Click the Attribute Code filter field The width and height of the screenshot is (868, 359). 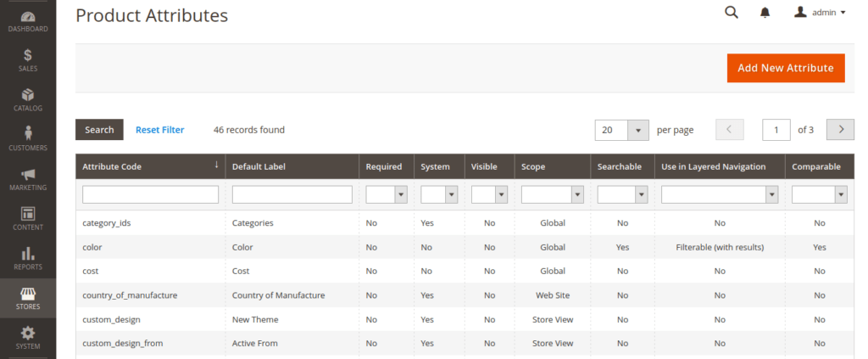150,195
